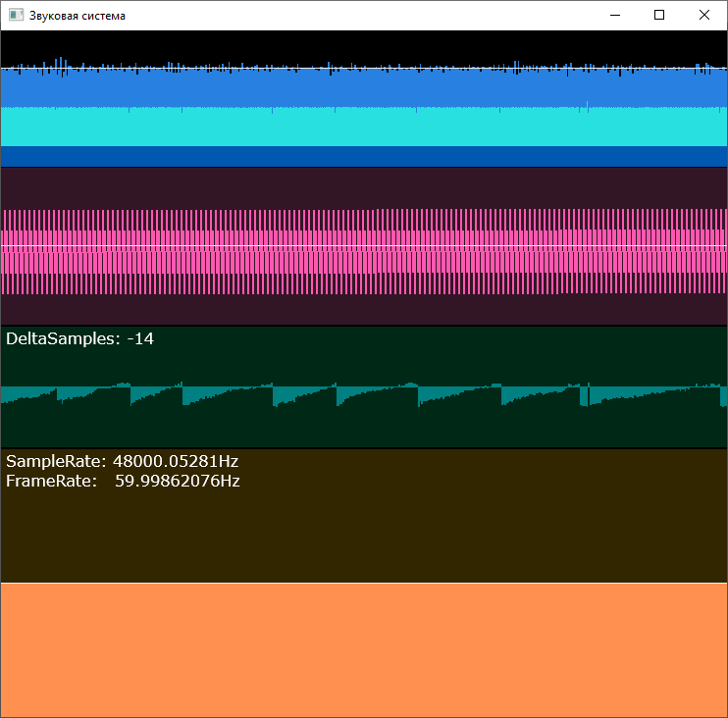Click the dark blue strip under cyan band
This screenshot has height=718, width=728.
pos(363,156)
